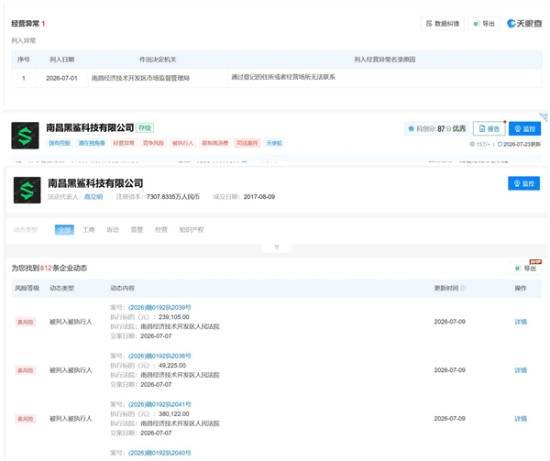550x461 pixels.
Task: Click 监控 button in the company summary card
Action: 524,183
